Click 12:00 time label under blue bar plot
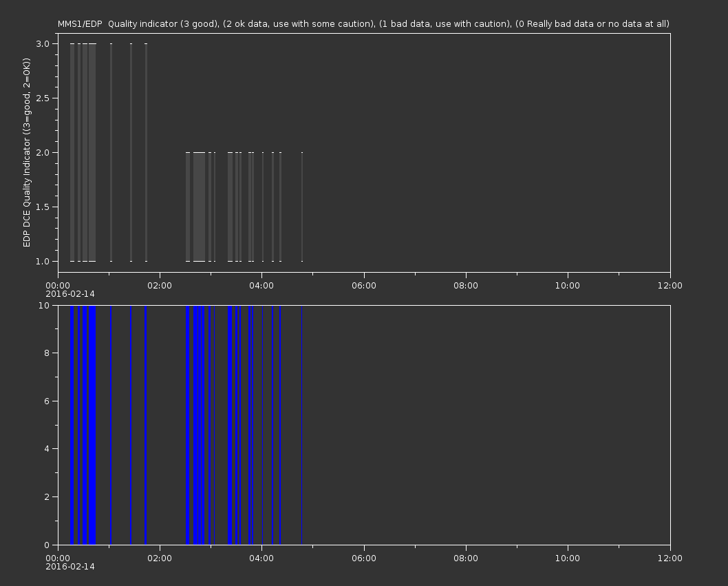The image size is (728, 586). (670, 558)
